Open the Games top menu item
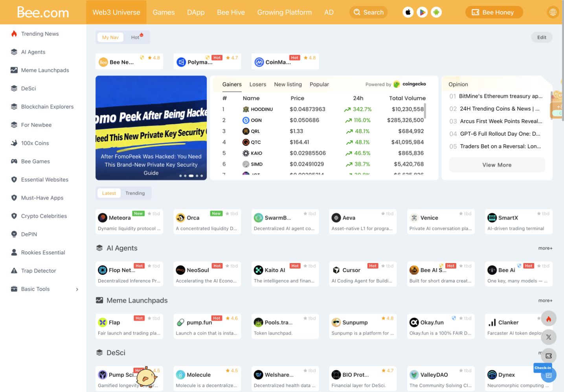 coord(164,12)
